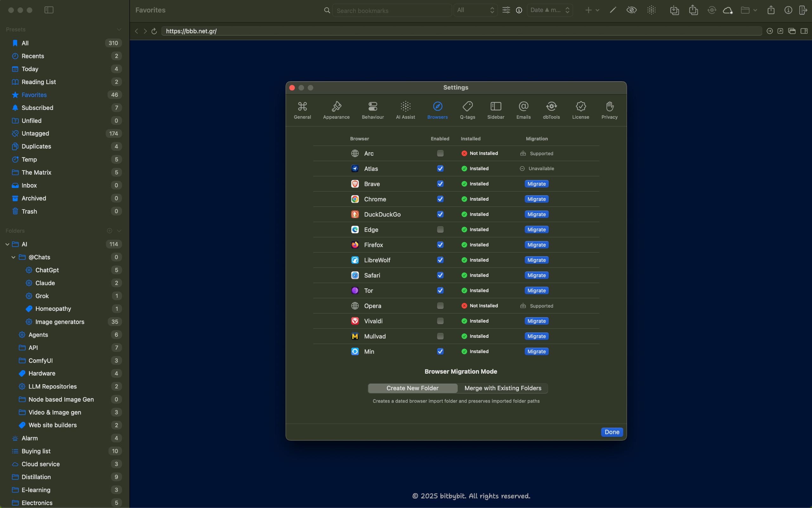812x508 pixels.
Task: Open the Date sort dropdown
Action: pyautogui.click(x=550, y=10)
